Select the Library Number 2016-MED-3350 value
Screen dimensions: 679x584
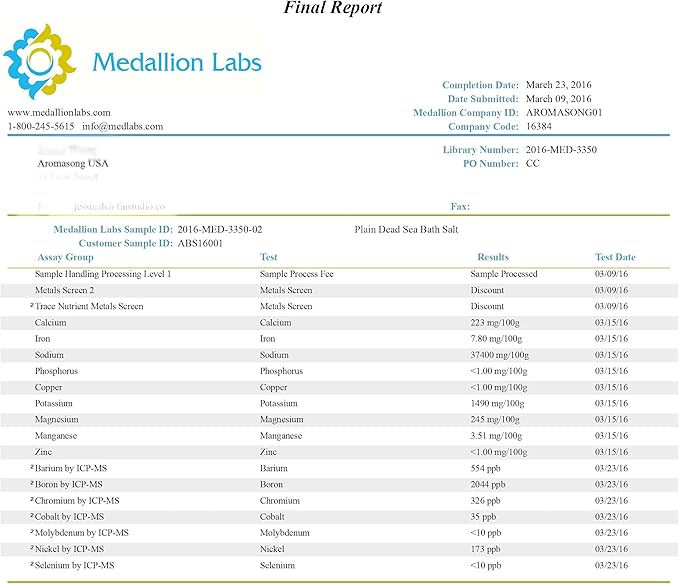tap(561, 149)
